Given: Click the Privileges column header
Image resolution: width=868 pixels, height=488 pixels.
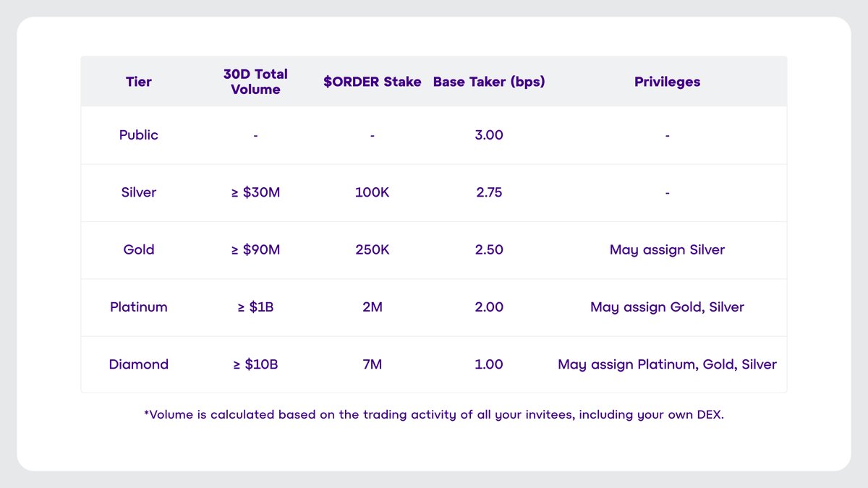Looking at the screenshot, I should [667, 82].
